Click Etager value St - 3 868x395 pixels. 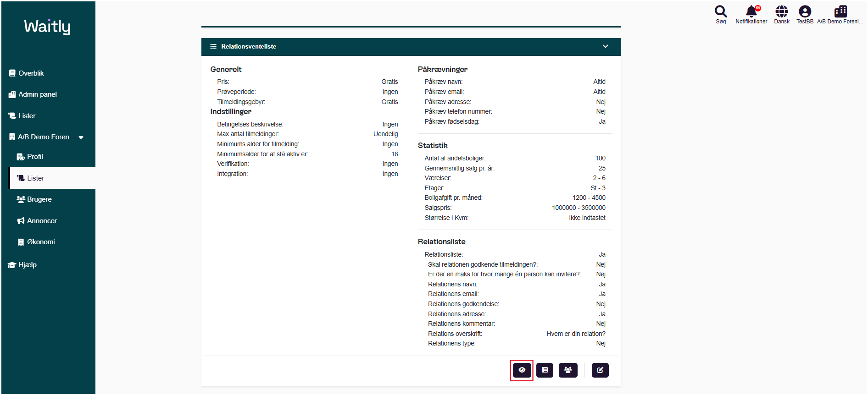tap(598, 188)
